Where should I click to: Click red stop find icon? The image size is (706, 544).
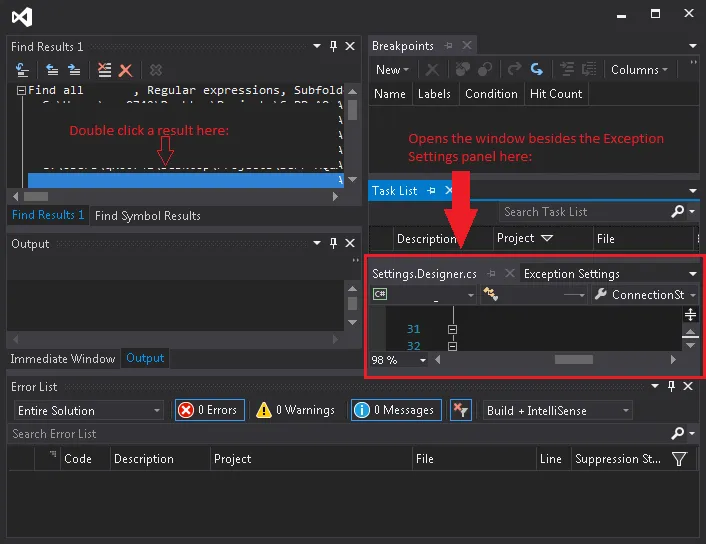pos(125,70)
